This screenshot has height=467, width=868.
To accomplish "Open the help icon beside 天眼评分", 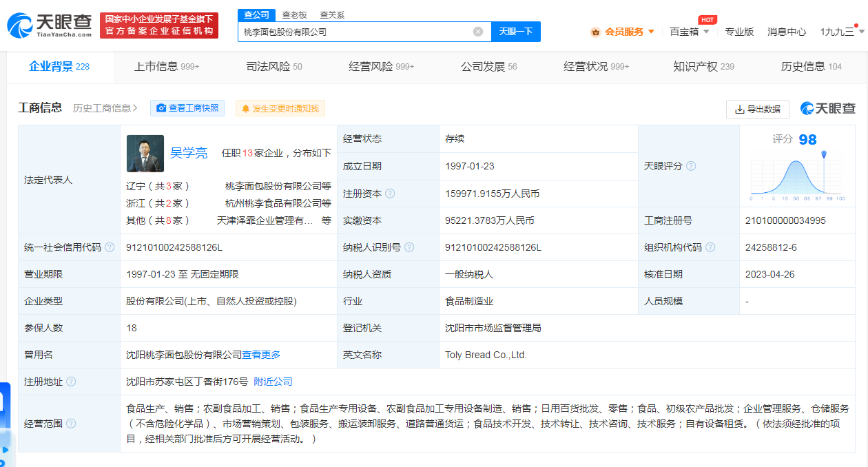I will pos(691,166).
